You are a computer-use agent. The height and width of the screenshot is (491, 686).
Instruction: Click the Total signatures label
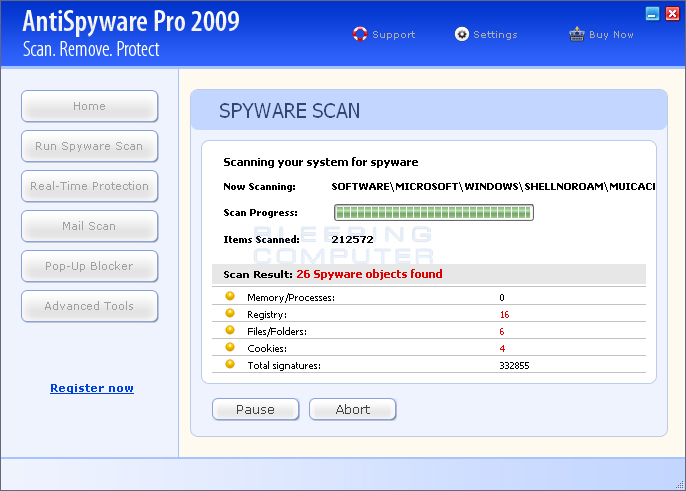pyautogui.click(x=284, y=366)
